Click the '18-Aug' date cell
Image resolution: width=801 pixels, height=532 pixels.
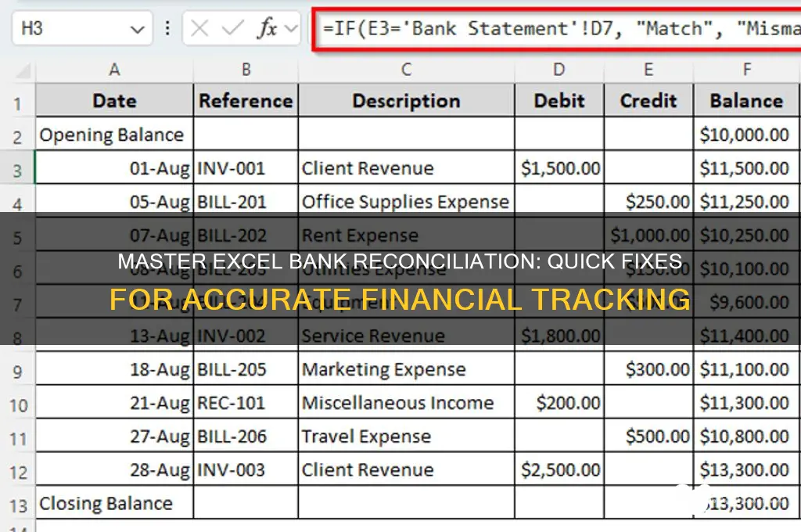point(114,368)
